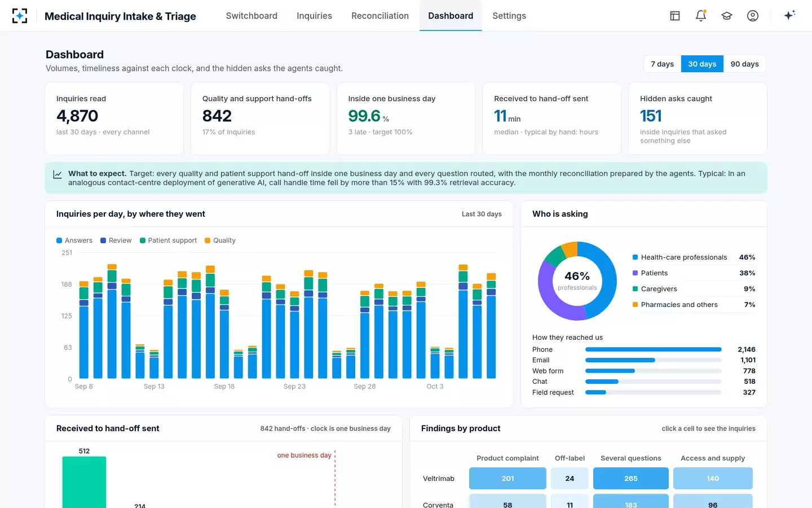Click the 11 min median value

tap(507, 116)
